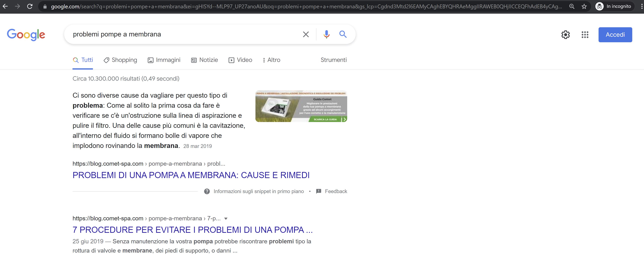Click inside the search input field
Viewport: 644px width, 273px height.
[x=175, y=34]
